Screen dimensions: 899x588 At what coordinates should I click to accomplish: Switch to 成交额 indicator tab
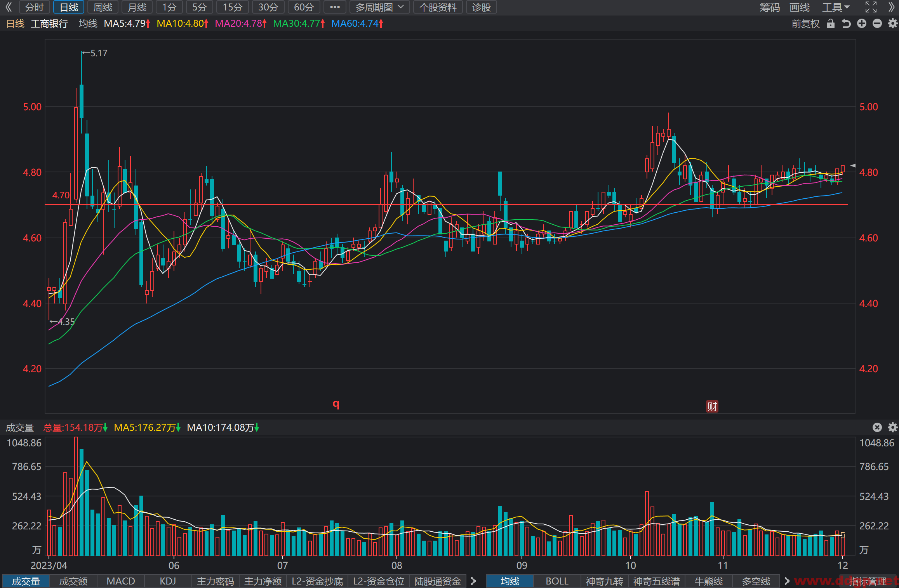click(x=73, y=581)
